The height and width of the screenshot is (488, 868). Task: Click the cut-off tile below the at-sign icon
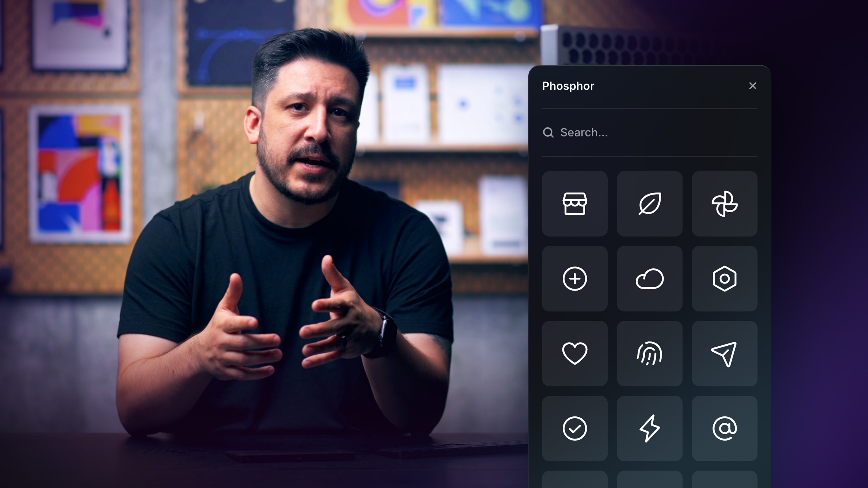point(724,480)
